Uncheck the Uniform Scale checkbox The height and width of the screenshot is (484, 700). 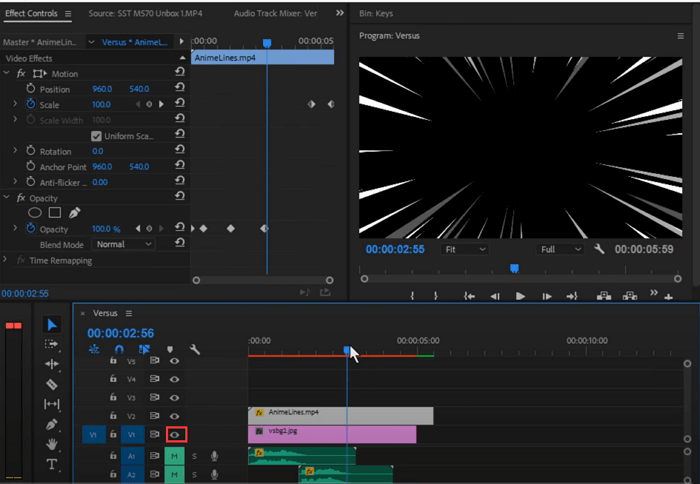point(96,136)
